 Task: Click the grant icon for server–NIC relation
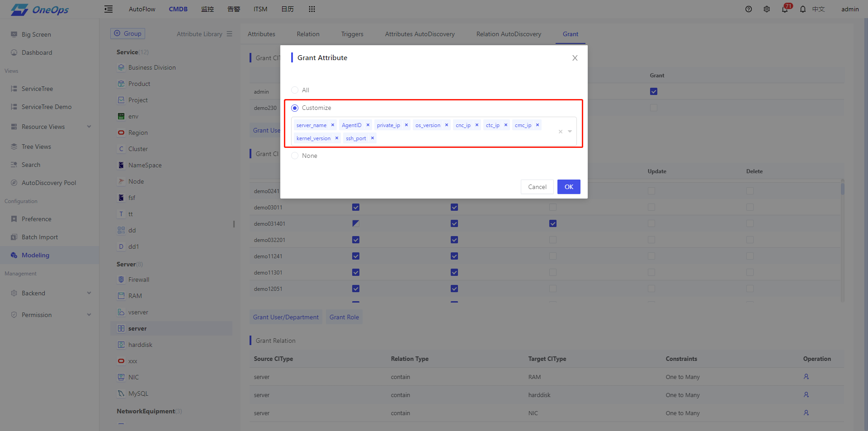pos(806,413)
